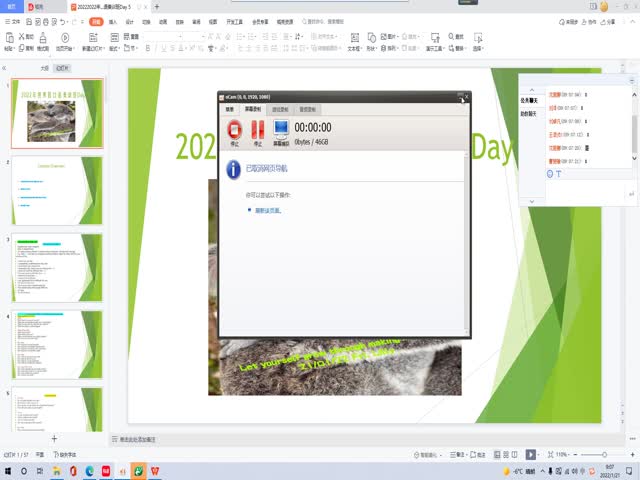This screenshot has height=480, width=640.
Task: Click the Pause recording icon in oCam
Action: coord(258,129)
